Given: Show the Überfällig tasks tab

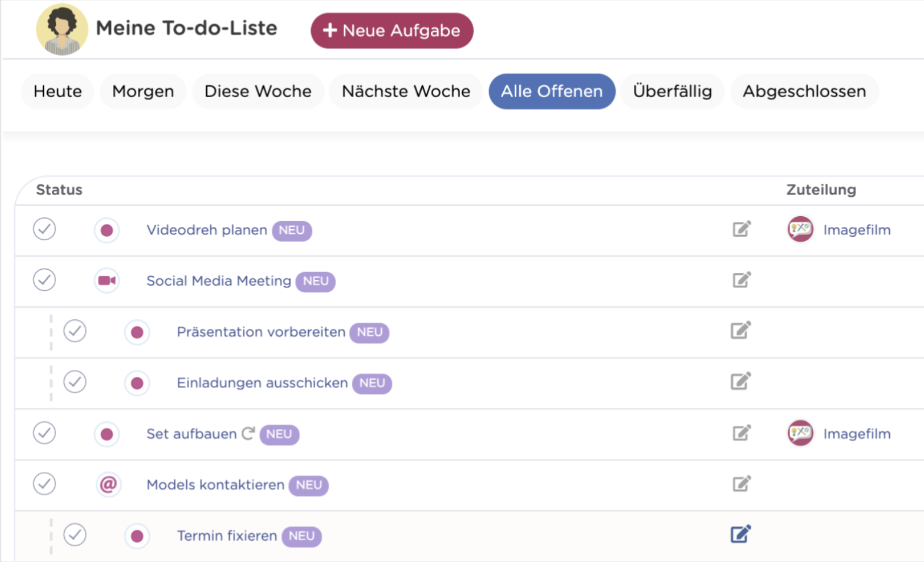Looking at the screenshot, I should coord(672,91).
